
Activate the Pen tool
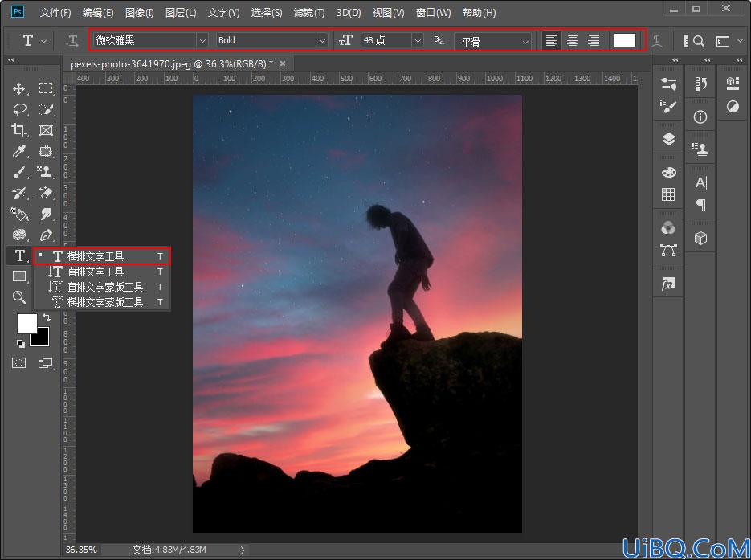coord(46,235)
